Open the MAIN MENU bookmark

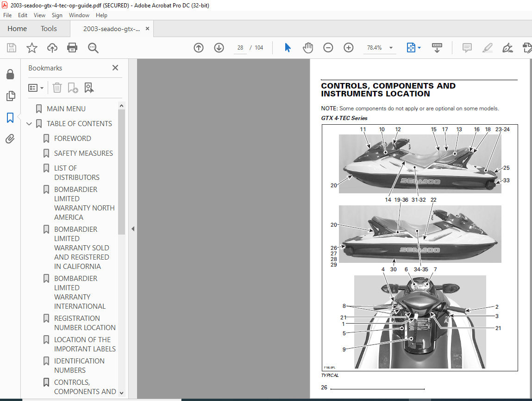coord(66,109)
